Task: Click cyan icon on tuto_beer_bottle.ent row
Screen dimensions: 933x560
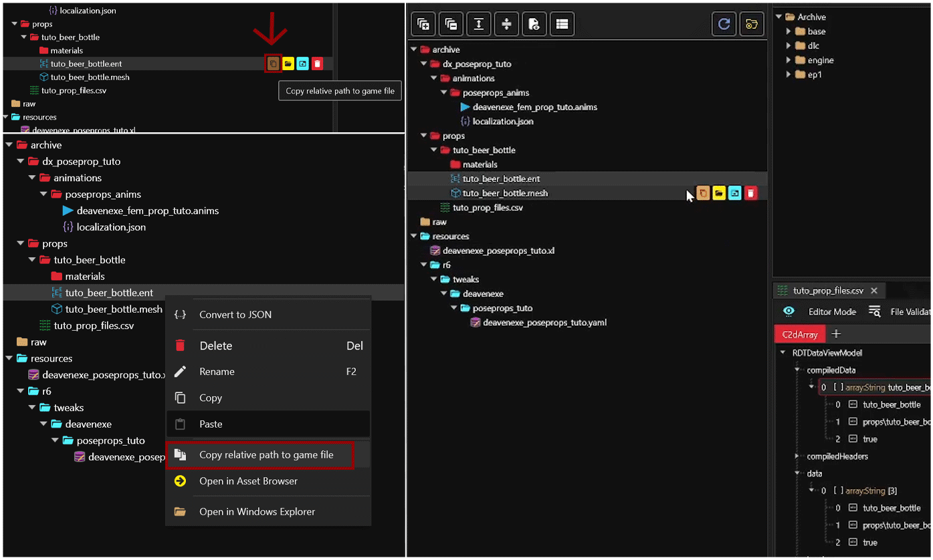Action: (x=302, y=63)
